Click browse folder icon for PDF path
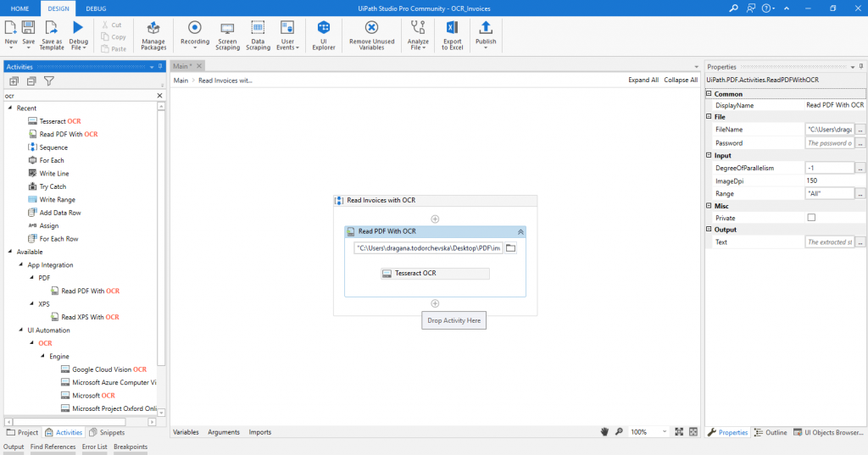Viewport: 868px width, 455px height. (511, 248)
